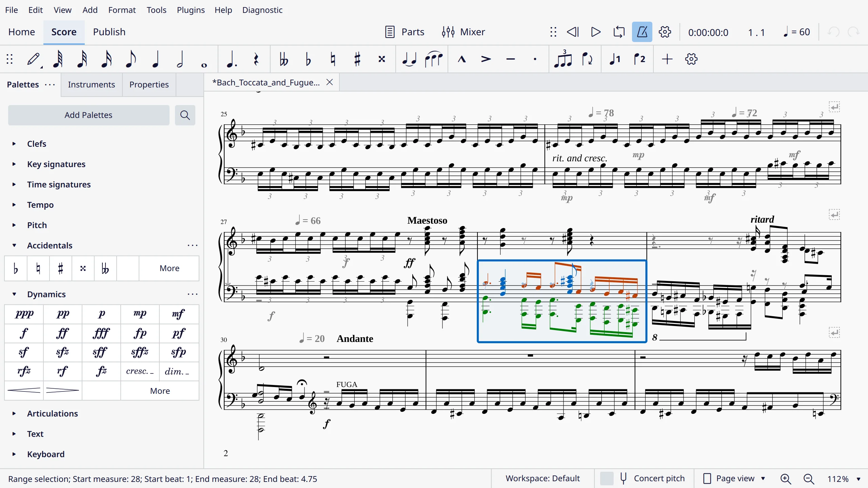Insert cresc. text line from Dynamics
The height and width of the screenshot is (488, 868).
(x=140, y=371)
